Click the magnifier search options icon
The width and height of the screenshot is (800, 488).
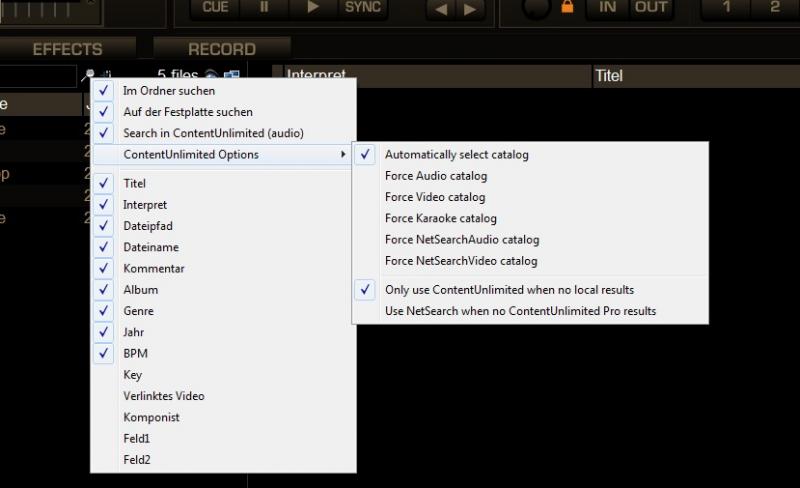89,75
